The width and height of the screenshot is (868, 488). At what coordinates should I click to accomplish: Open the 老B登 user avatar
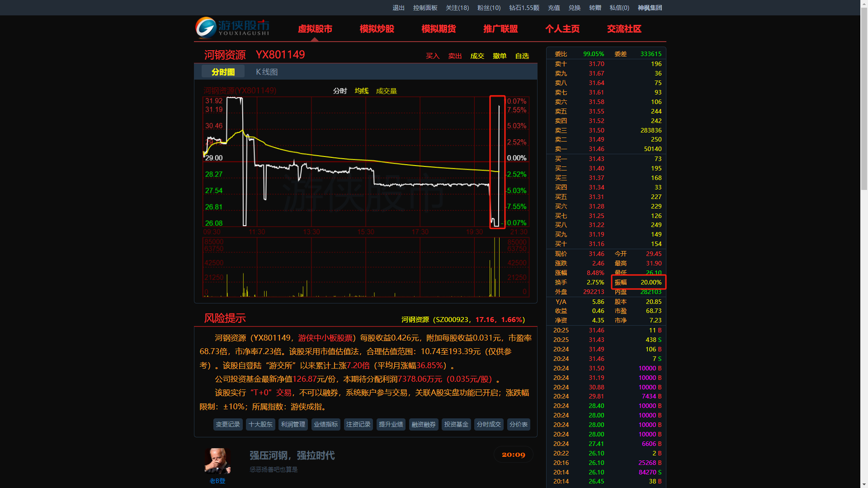217,461
